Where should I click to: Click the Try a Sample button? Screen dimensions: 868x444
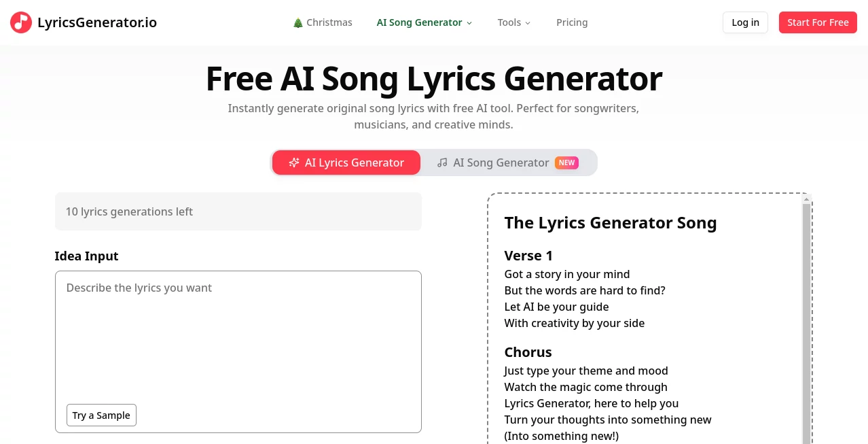click(101, 415)
